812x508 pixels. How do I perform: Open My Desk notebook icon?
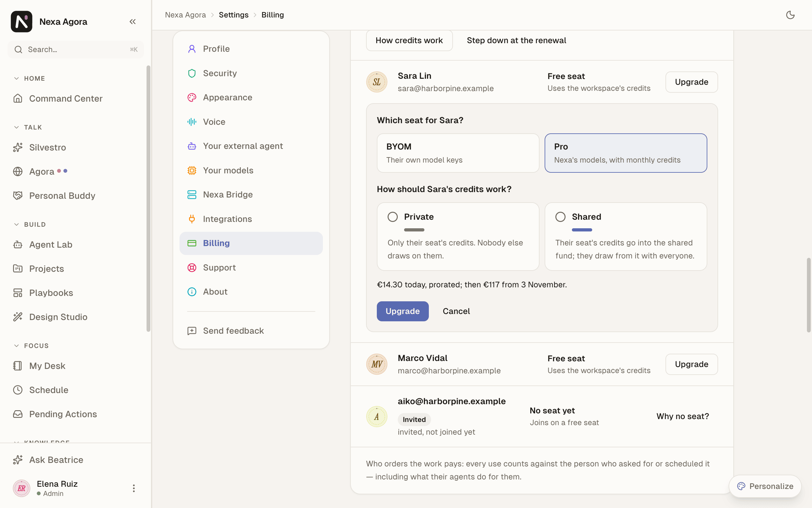18,366
